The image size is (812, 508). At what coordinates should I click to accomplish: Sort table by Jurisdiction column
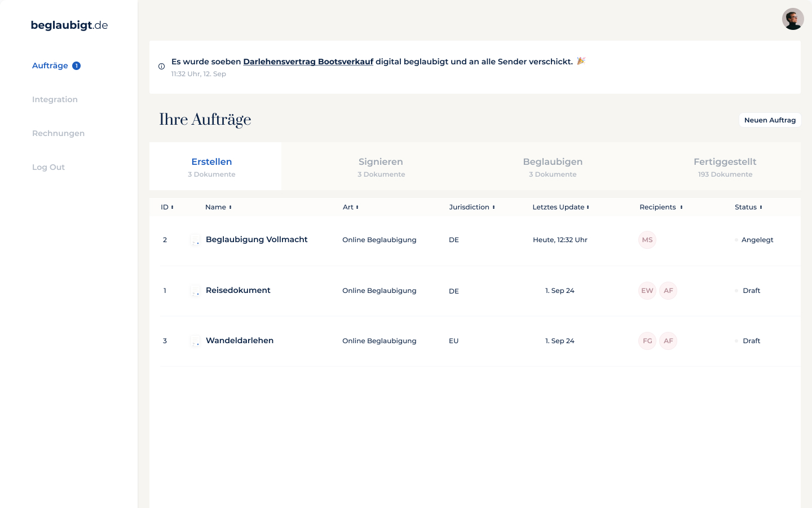click(472, 207)
